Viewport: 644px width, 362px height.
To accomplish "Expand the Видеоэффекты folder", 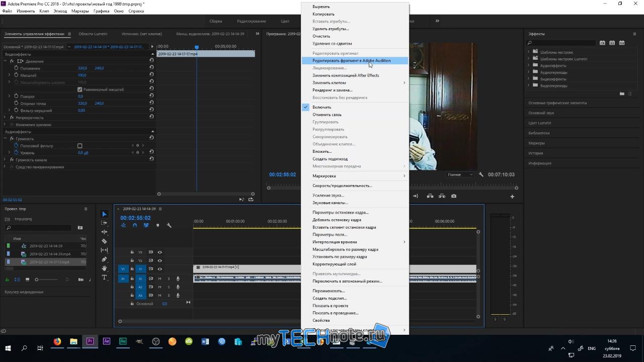I will pos(528,79).
